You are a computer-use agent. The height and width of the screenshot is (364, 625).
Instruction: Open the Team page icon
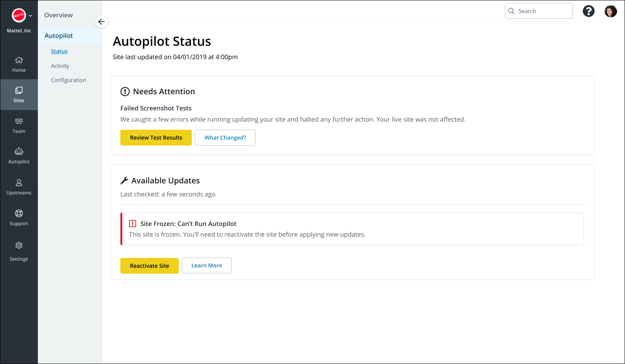[19, 121]
